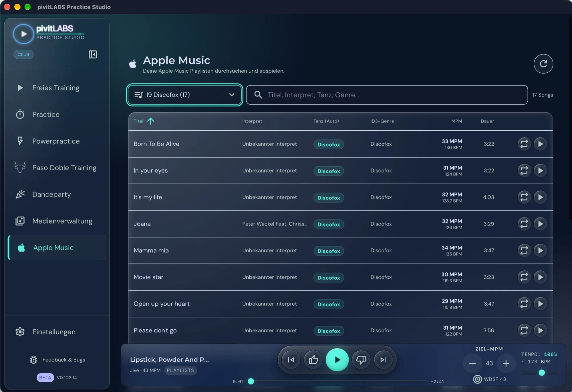572x392 pixels.
Task: Toggle loop for Mamma mia
Action: (x=524, y=250)
